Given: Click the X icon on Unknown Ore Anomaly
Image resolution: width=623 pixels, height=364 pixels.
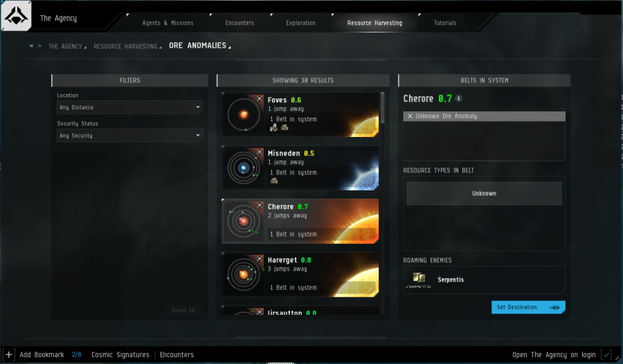Looking at the screenshot, I should click(x=410, y=116).
